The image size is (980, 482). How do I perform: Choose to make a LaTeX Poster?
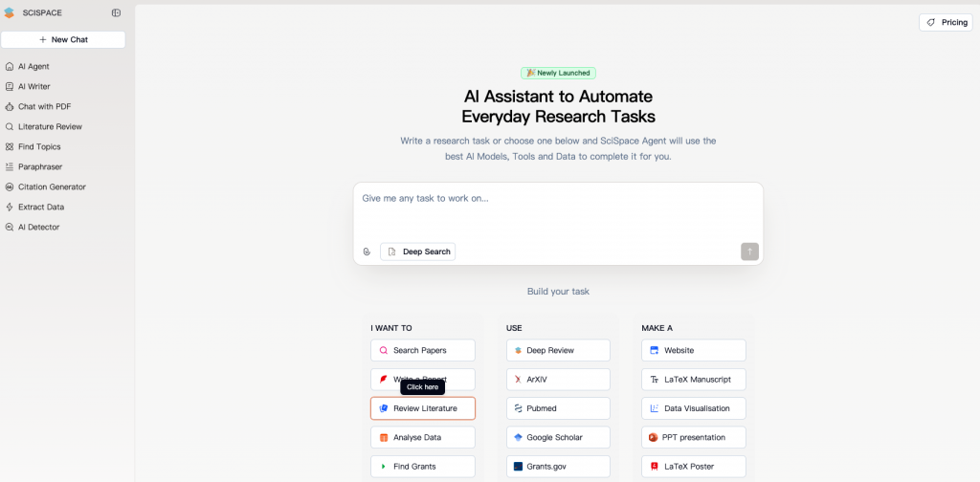click(x=694, y=467)
